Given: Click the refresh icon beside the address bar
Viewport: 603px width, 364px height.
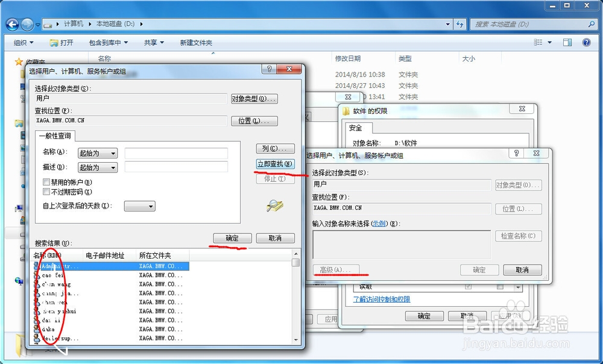Looking at the screenshot, I should [x=460, y=25].
